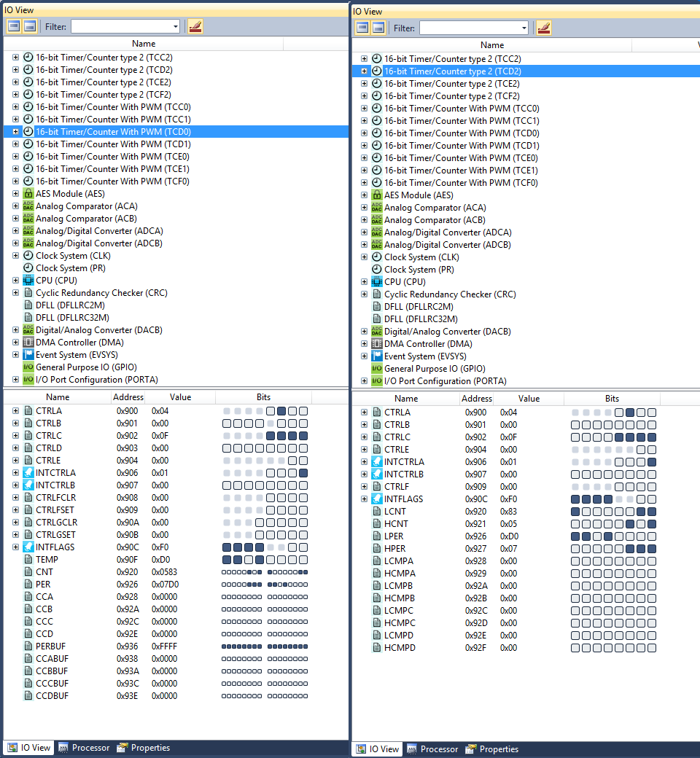The width and height of the screenshot is (700, 758).
Task: Click the clear filter icon in left IO View
Action: click(195, 26)
